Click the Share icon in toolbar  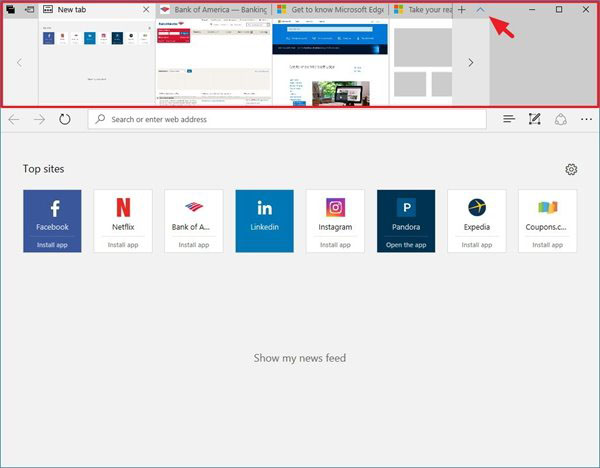point(561,119)
